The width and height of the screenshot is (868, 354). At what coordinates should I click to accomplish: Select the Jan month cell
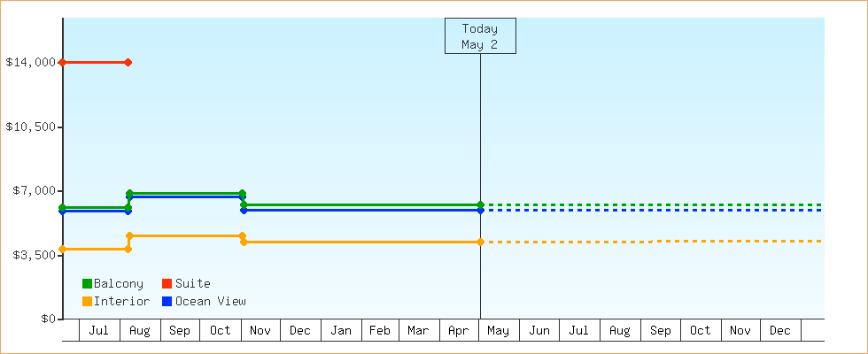click(x=341, y=330)
